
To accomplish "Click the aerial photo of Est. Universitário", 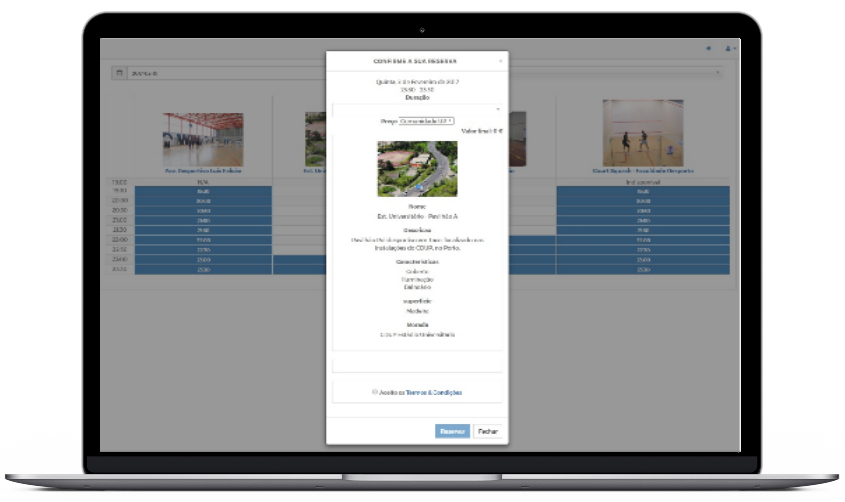I will click(417, 168).
